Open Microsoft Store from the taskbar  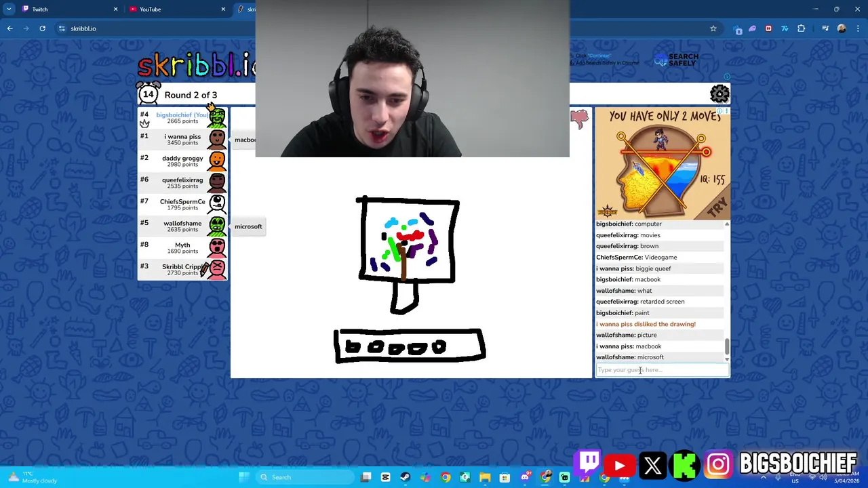tap(505, 477)
